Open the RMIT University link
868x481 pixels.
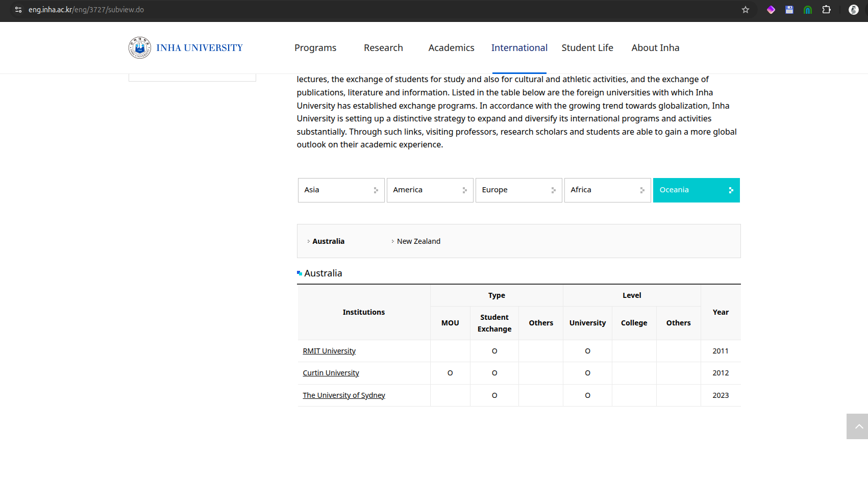[x=329, y=351]
